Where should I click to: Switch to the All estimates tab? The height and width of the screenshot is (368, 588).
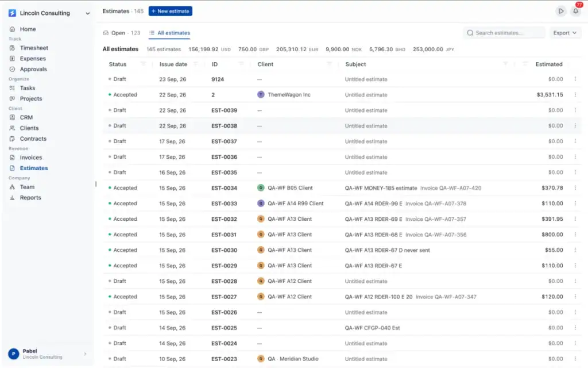click(x=169, y=33)
